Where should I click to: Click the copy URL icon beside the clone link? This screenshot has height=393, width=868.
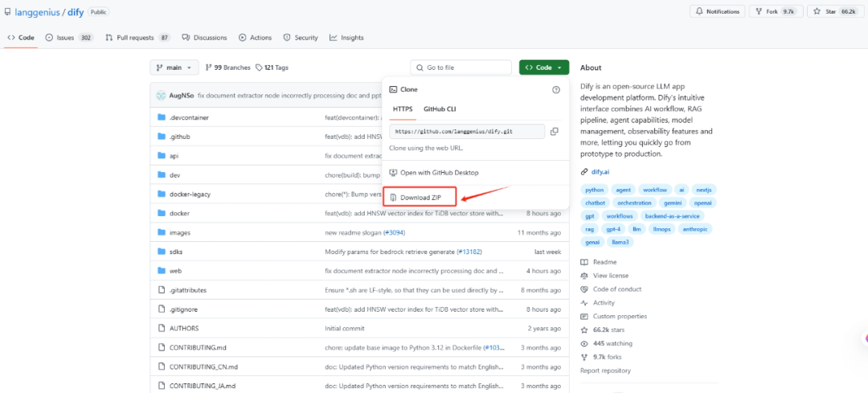click(555, 131)
